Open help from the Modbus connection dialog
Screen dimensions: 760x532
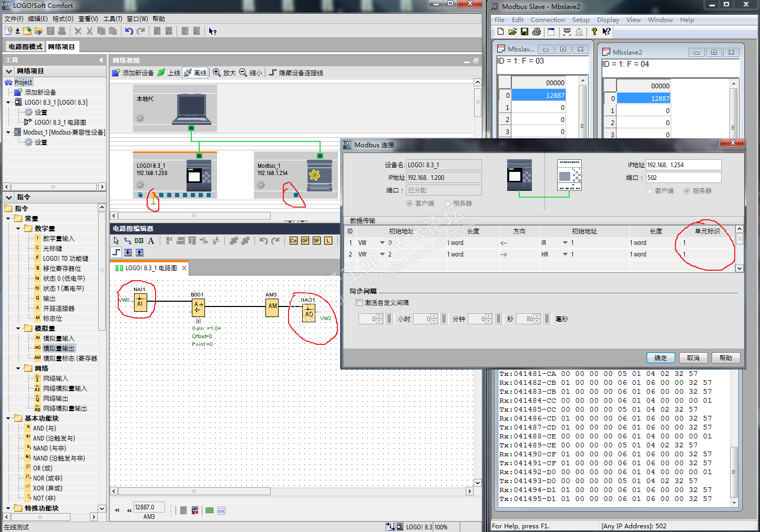point(726,358)
